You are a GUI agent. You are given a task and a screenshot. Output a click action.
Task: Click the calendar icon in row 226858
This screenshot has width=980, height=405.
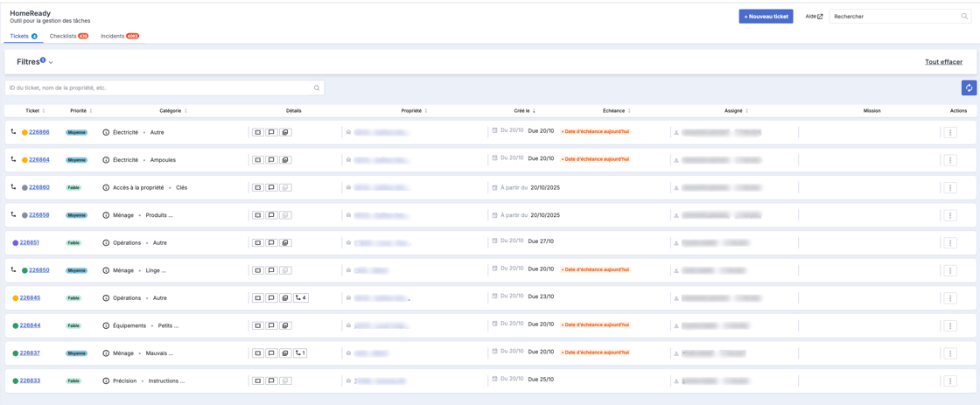click(495, 215)
